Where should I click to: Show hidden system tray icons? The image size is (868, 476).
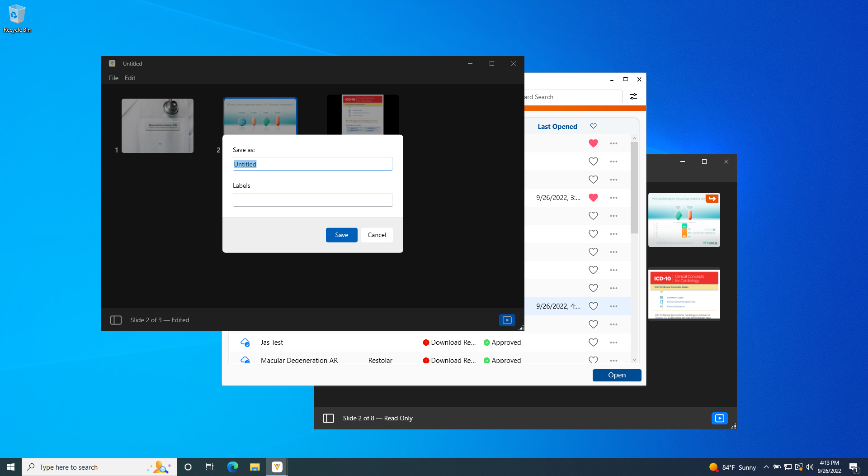[766, 467]
